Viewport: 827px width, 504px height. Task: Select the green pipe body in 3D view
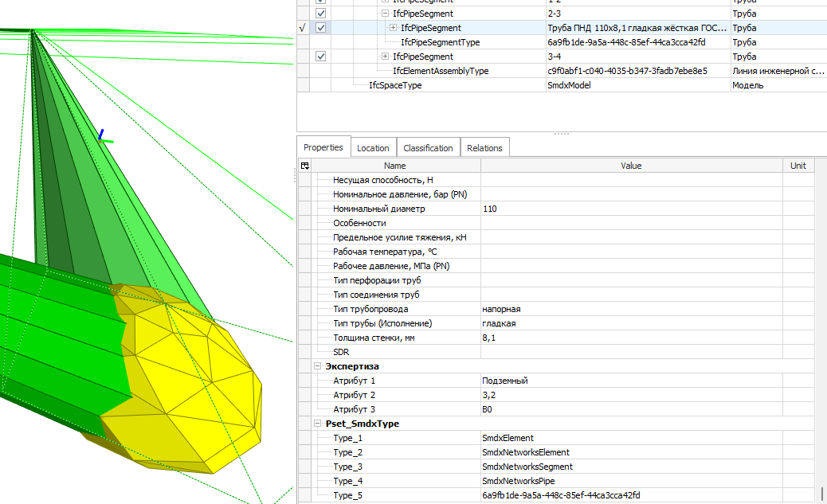56,334
